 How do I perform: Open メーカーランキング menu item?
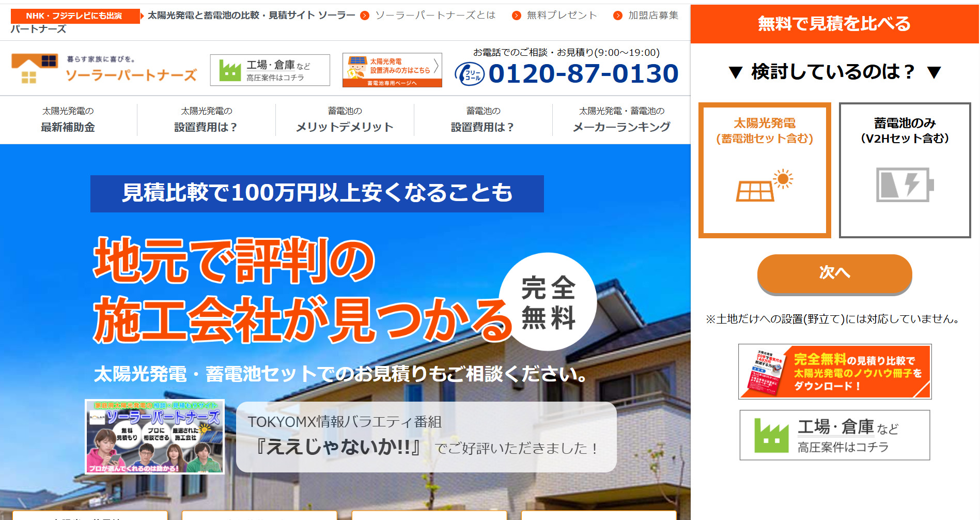point(621,120)
